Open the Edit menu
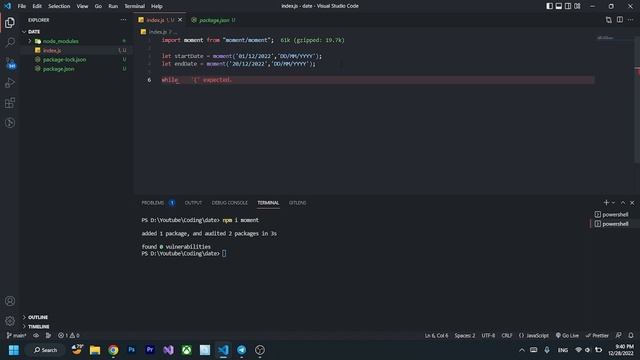640x360 pixels. tap(37, 6)
